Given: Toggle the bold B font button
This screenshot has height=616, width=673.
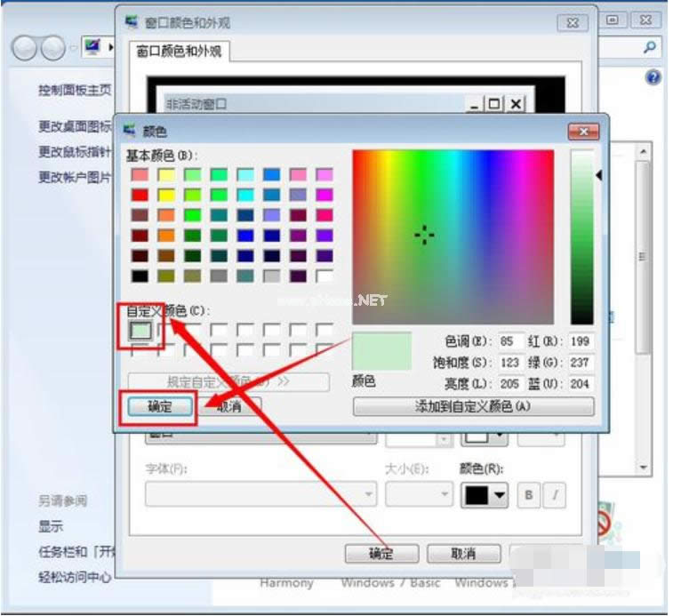Looking at the screenshot, I should coord(527,495).
